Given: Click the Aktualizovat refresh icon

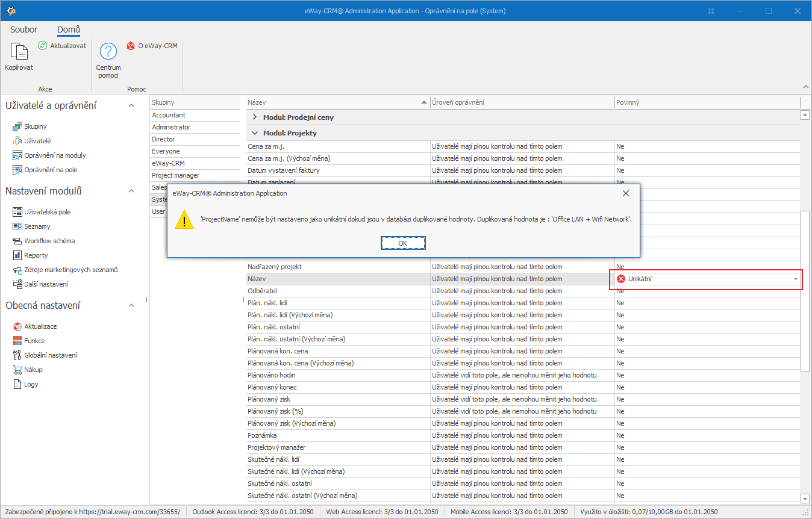Looking at the screenshot, I should pos(42,46).
